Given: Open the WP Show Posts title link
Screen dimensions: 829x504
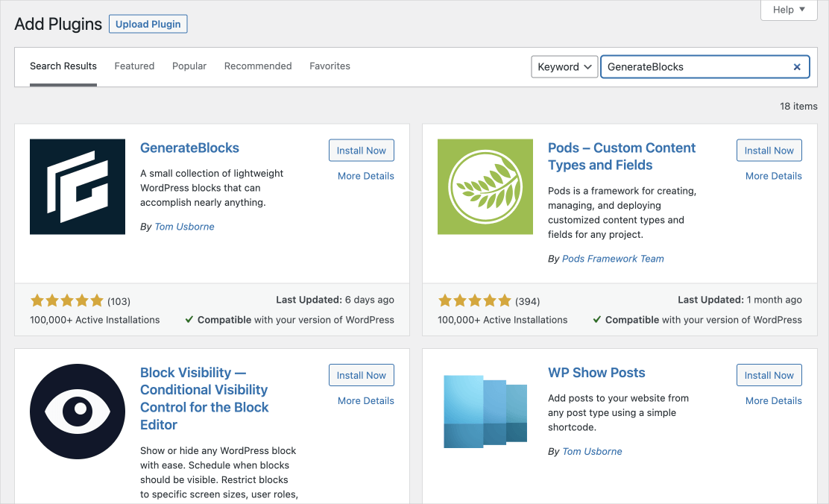Looking at the screenshot, I should tap(596, 373).
